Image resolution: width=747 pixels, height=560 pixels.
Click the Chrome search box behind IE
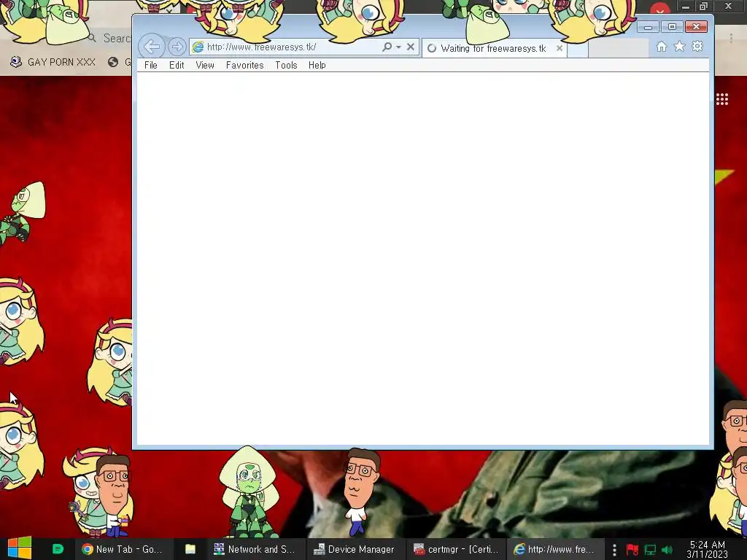click(x=109, y=38)
